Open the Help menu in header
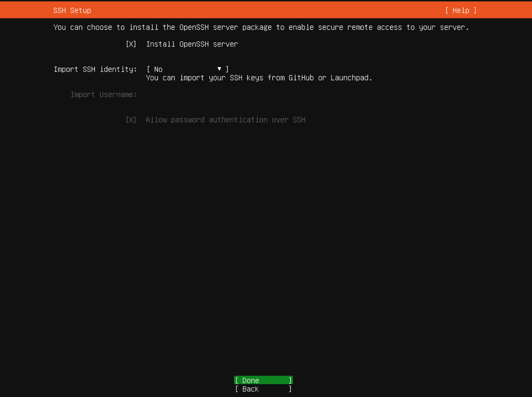 (x=461, y=10)
